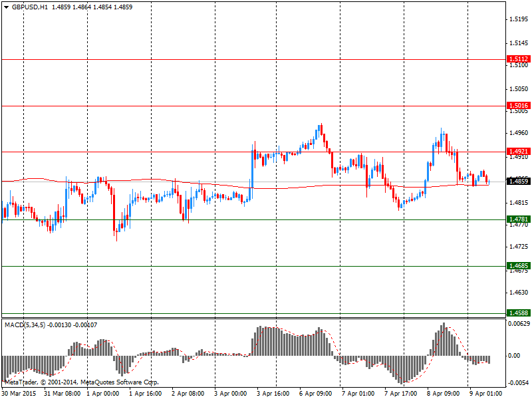
Task: Click the 7 Apr 01:00 time label
Action: coord(358,394)
